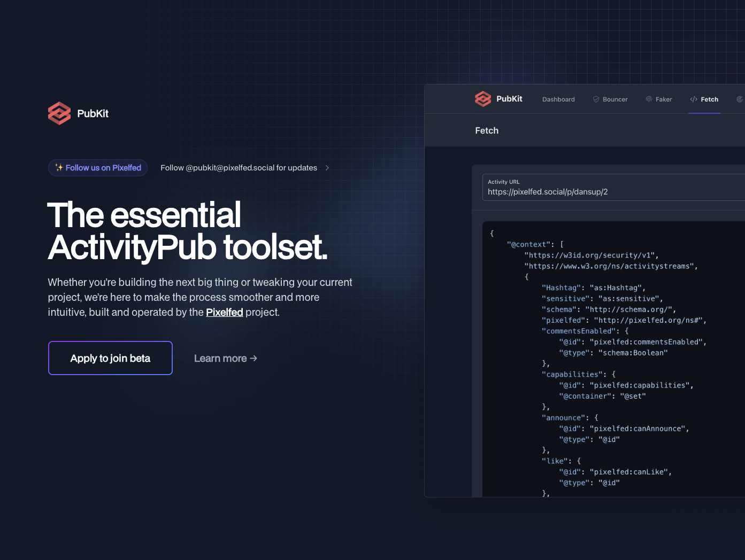
Task: Switch to the Faker tab
Action: (x=659, y=99)
